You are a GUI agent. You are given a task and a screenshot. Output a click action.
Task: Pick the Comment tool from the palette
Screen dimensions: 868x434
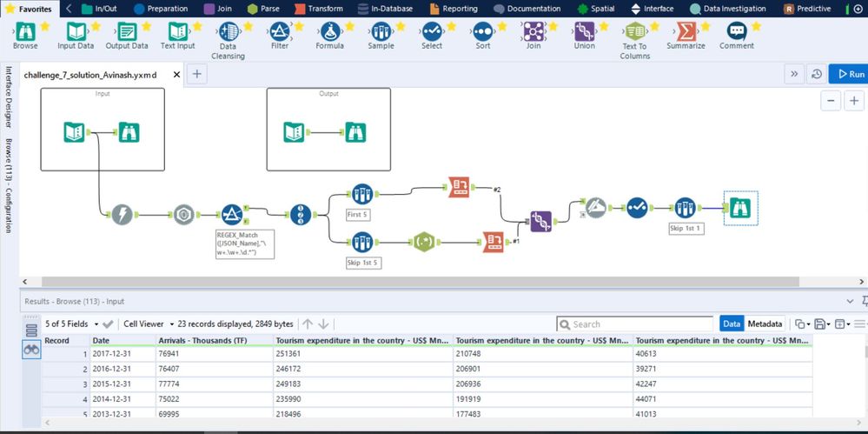click(736, 31)
